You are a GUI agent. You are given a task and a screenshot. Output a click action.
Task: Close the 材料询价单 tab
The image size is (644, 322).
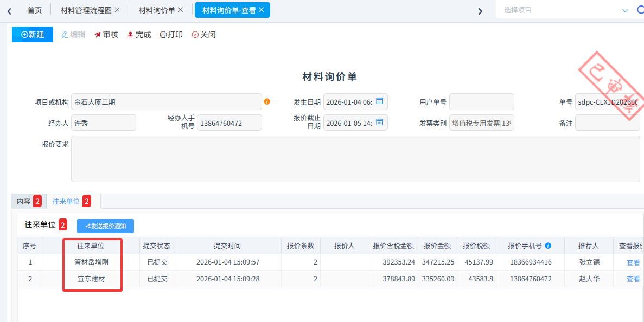tap(181, 10)
